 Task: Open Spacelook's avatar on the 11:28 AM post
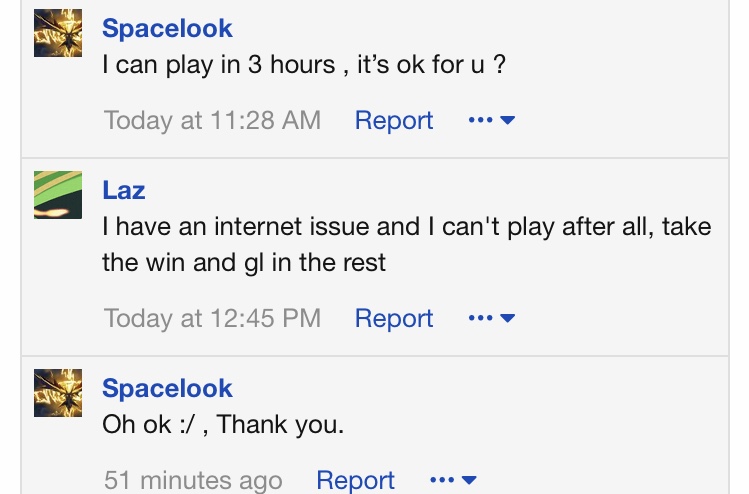click(x=58, y=33)
